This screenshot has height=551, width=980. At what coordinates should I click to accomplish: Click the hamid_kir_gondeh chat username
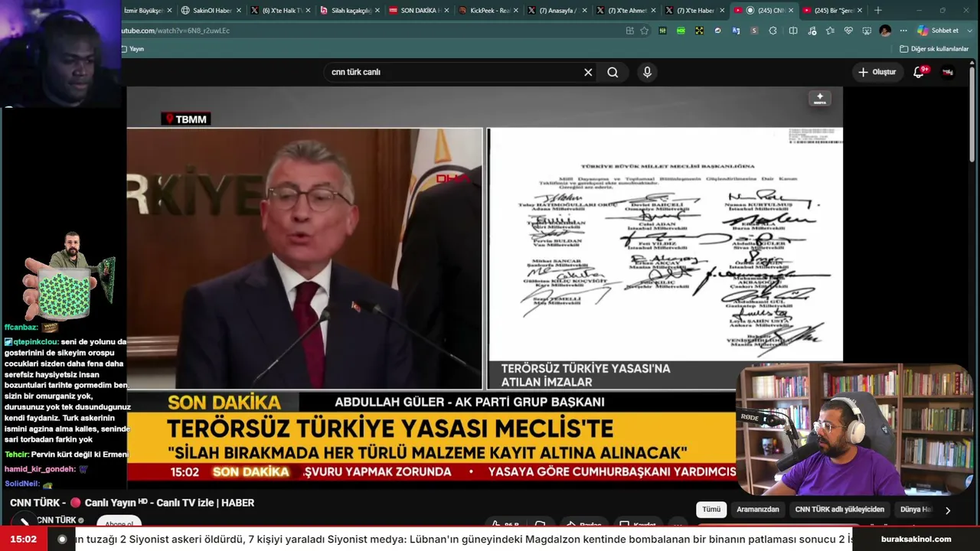tap(40, 469)
